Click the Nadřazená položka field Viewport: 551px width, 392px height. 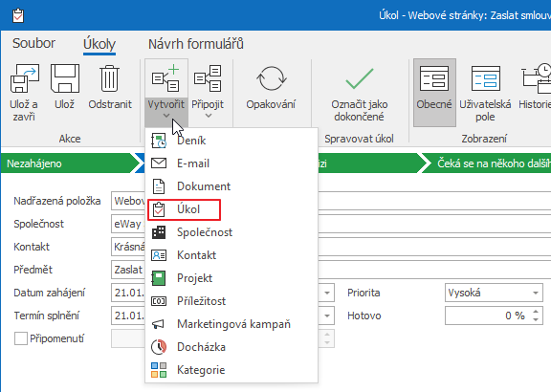pyautogui.click(x=331, y=201)
